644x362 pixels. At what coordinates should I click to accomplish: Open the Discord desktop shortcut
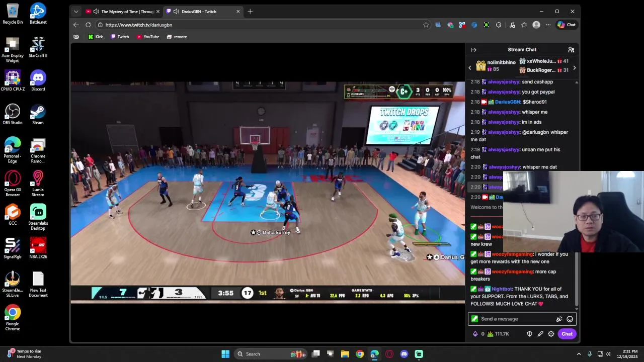38,81
